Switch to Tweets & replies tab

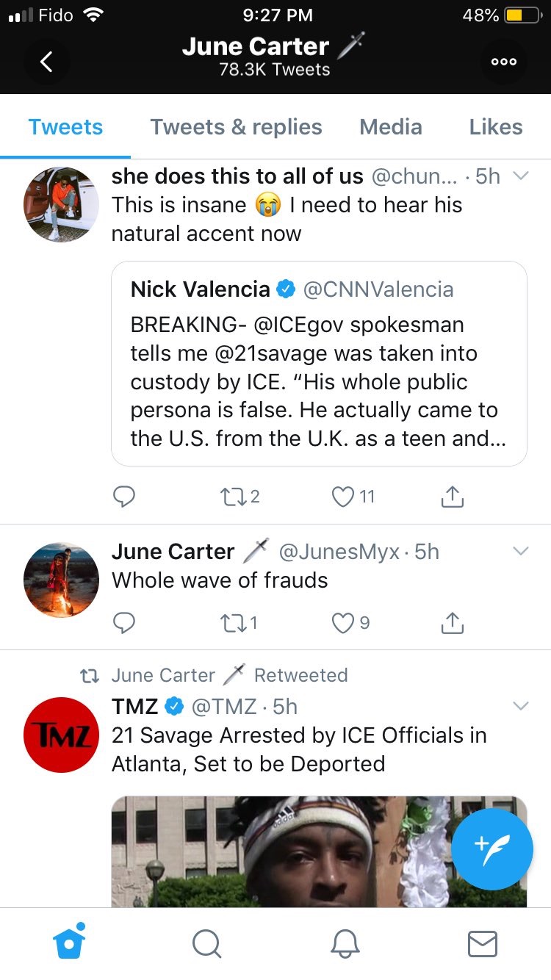(x=236, y=127)
